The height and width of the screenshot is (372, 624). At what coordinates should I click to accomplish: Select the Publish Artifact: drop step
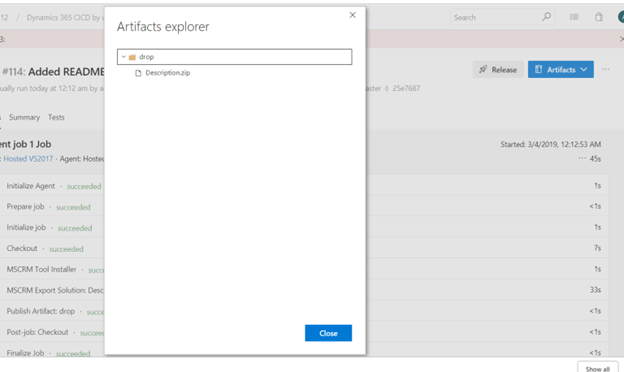[x=41, y=311]
